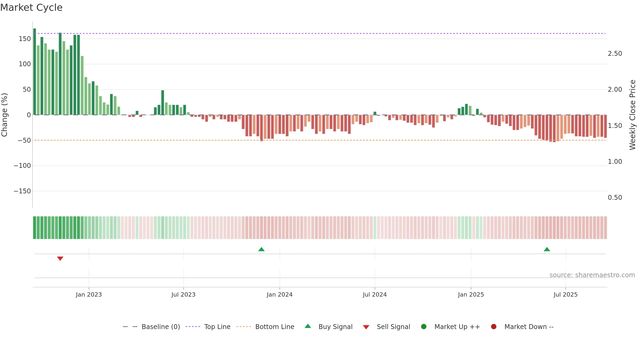Click the Jan 2024 axis label

click(280, 295)
